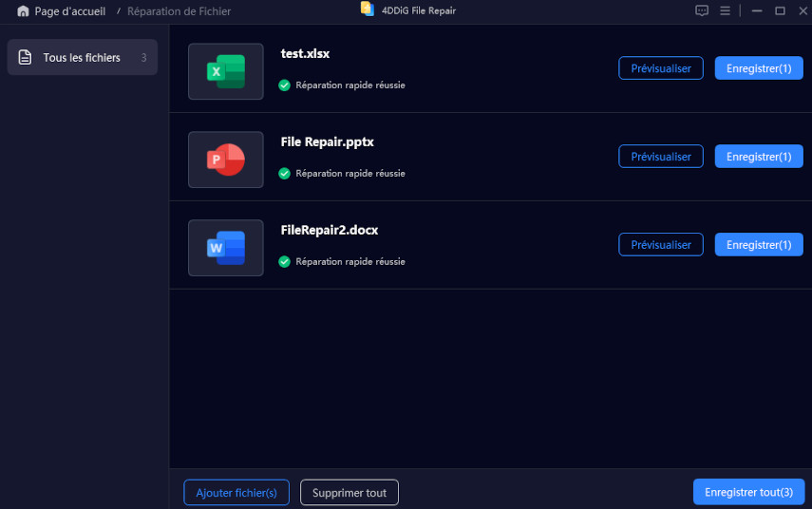Screen dimensions: 812x509
Task: Click the 4DDiG File Repair logo icon
Action: 367,9
